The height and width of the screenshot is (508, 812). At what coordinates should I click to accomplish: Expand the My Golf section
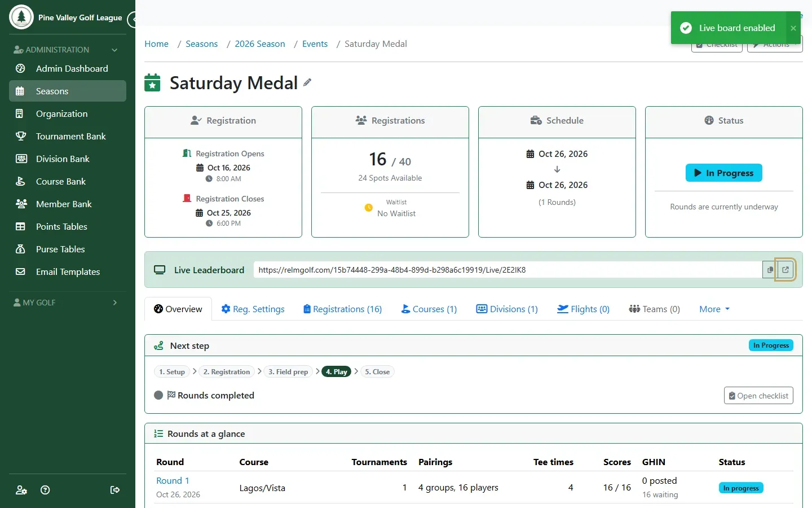pyautogui.click(x=65, y=303)
